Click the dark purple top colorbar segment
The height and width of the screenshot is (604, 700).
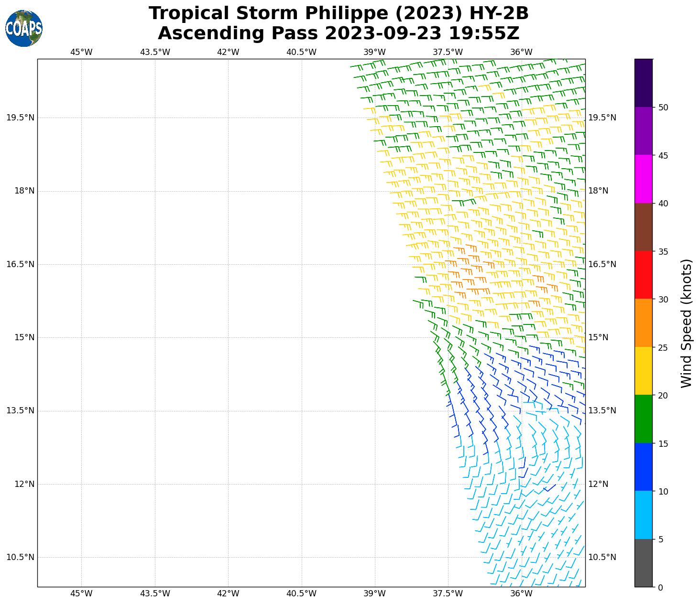(x=643, y=83)
